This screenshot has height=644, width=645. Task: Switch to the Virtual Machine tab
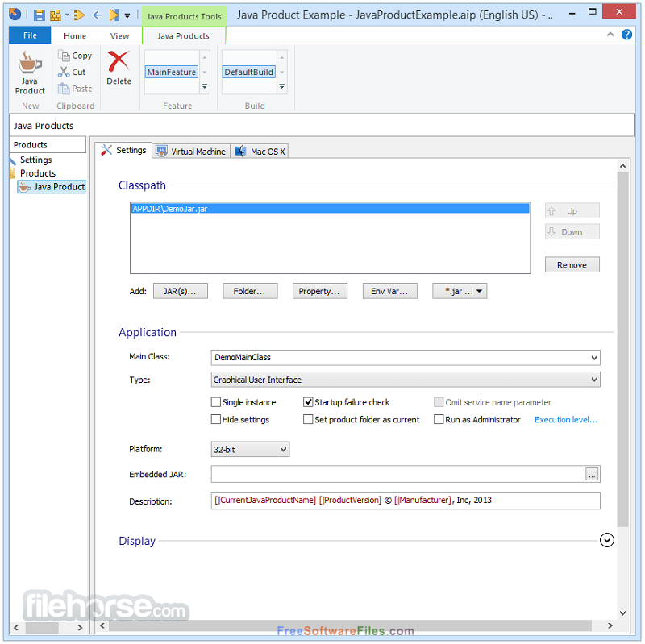(191, 152)
